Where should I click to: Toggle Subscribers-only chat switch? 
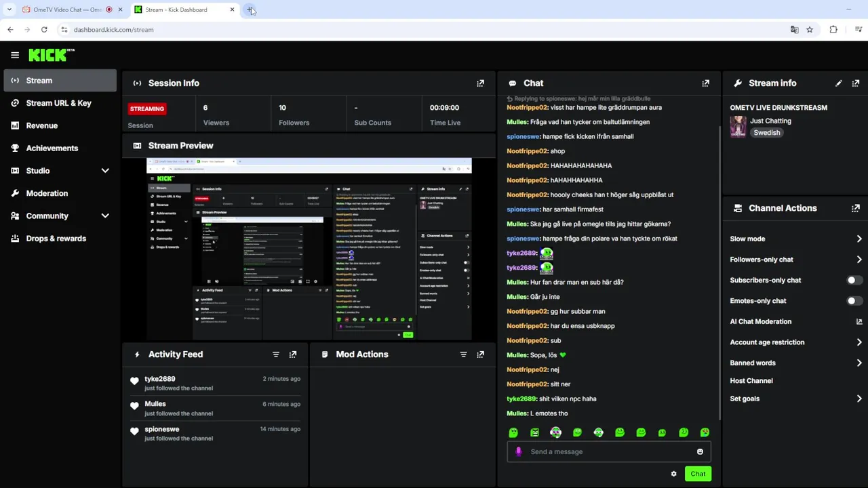(854, 280)
